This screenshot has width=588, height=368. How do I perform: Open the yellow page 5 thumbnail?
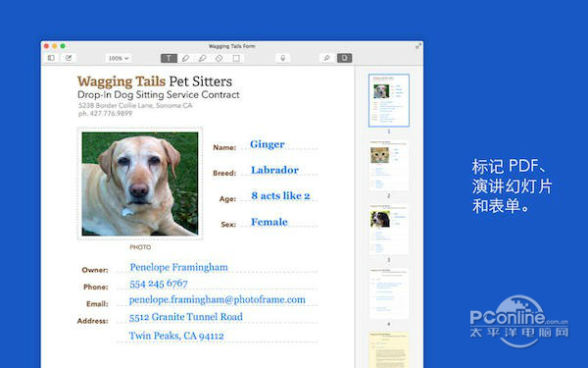point(389,350)
